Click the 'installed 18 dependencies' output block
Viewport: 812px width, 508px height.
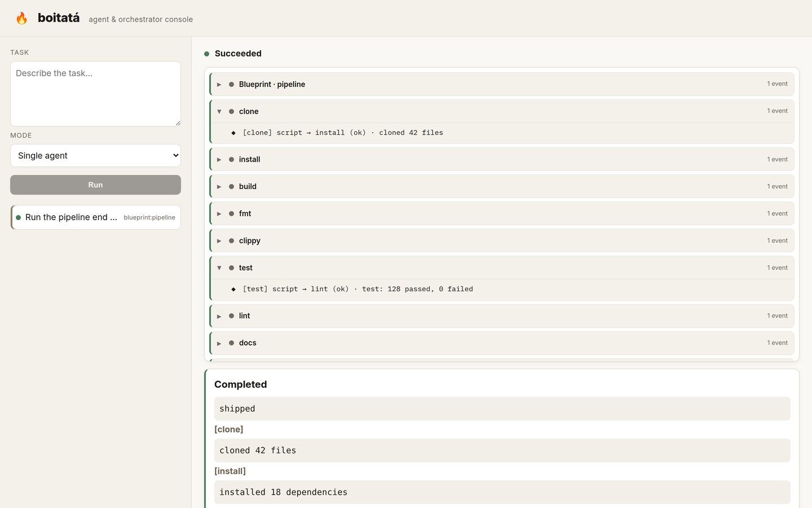502,492
